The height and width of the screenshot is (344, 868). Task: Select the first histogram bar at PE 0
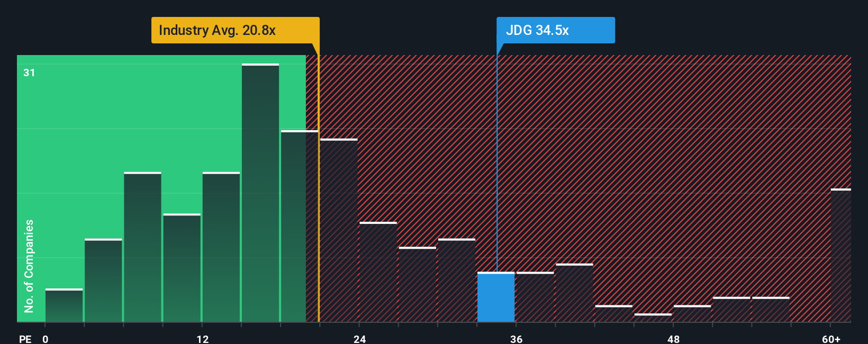coord(64,305)
